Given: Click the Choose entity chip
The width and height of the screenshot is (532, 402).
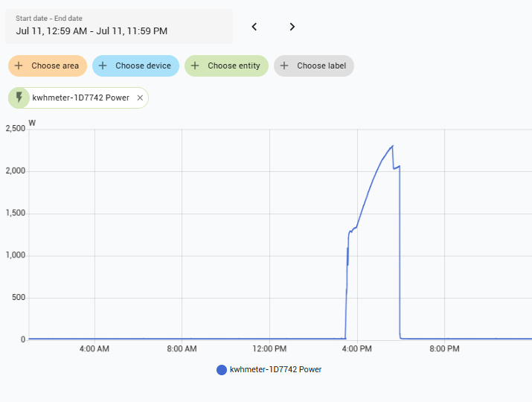Looking at the screenshot, I should [x=226, y=66].
